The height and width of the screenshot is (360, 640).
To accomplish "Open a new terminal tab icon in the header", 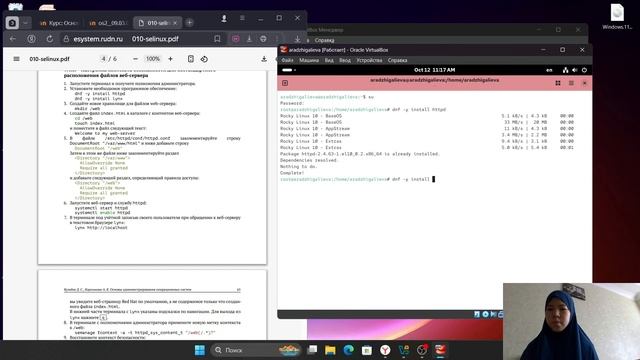I will [x=285, y=83].
